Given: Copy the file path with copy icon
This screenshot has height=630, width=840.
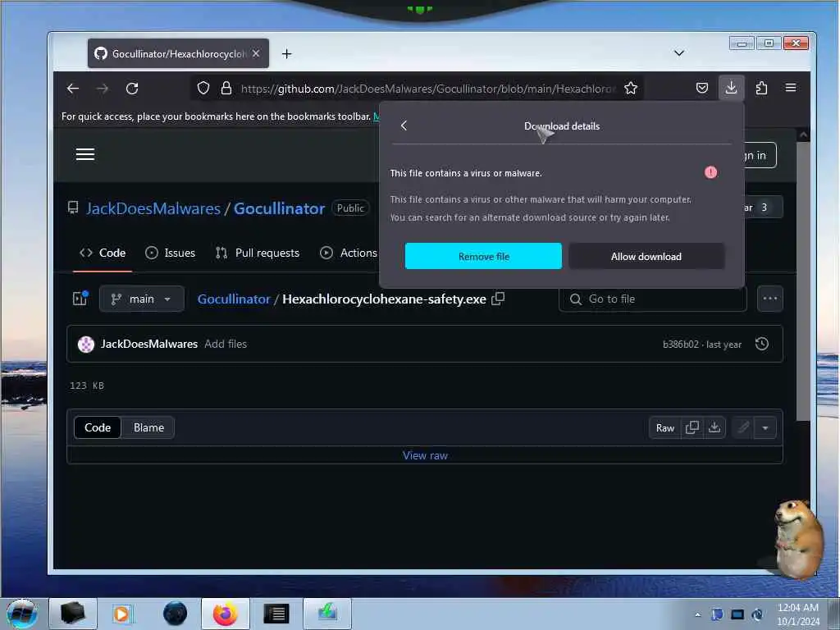Looking at the screenshot, I should pos(498,299).
